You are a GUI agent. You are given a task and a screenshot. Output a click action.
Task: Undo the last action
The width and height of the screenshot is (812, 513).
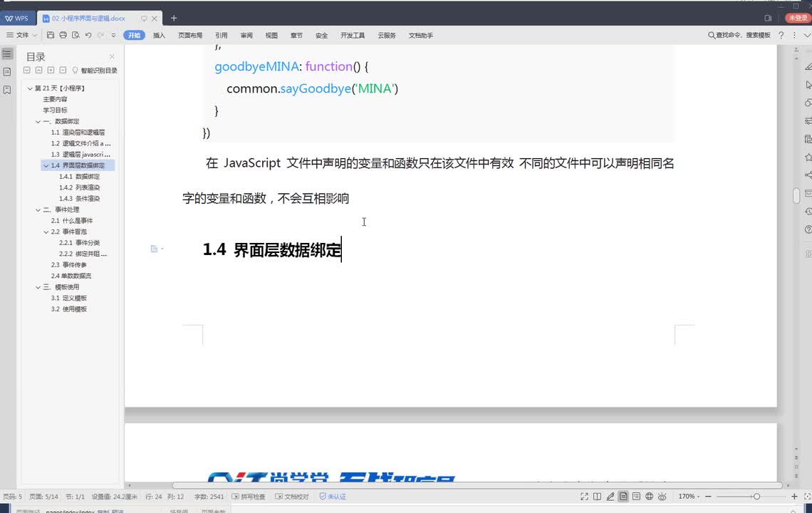pyautogui.click(x=88, y=35)
